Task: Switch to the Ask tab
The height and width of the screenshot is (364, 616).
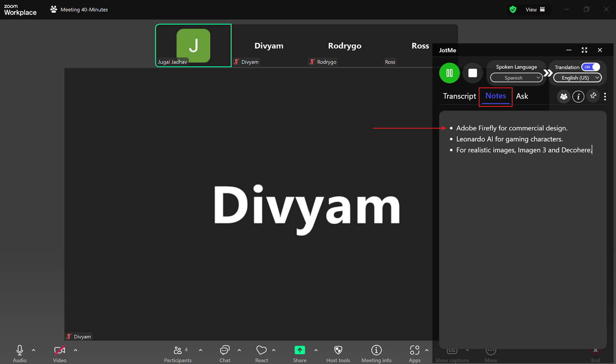Action: (522, 96)
